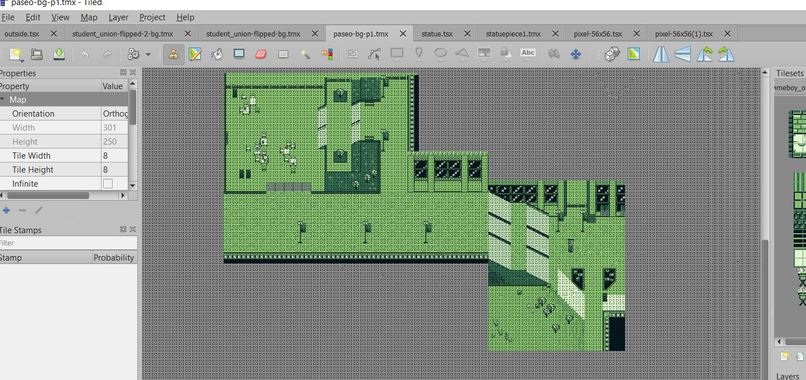Screen dimensions: 806x380
Task: Switch to the student_union-flipped-bg.tmx tab
Action: (253, 33)
